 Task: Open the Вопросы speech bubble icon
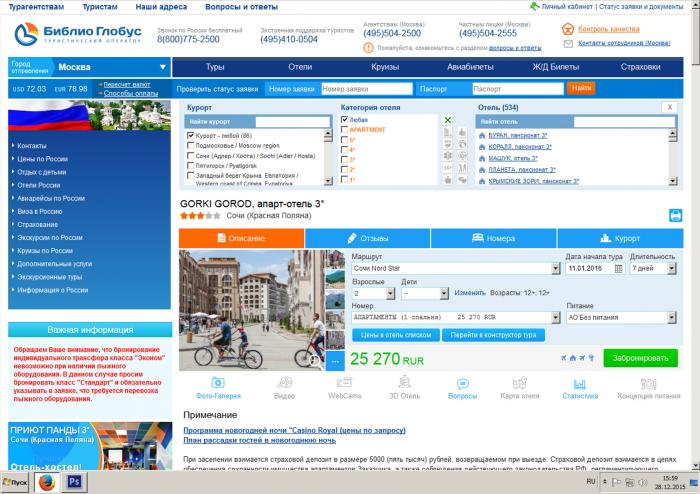coord(462,384)
